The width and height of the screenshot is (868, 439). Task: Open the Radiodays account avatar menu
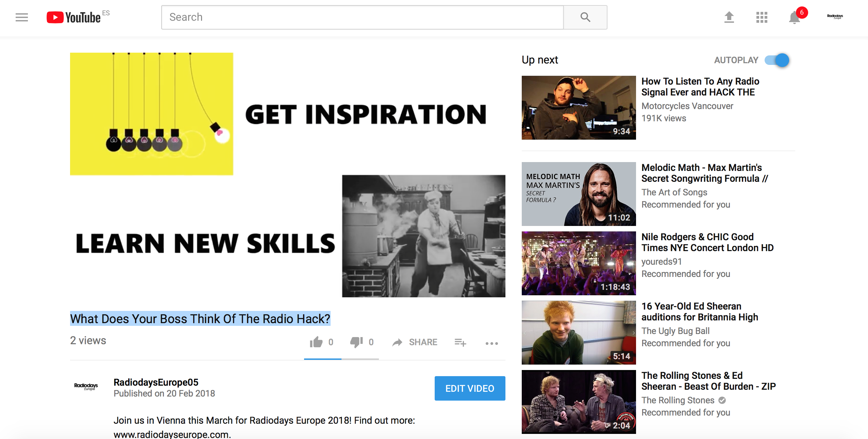point(835,17)
